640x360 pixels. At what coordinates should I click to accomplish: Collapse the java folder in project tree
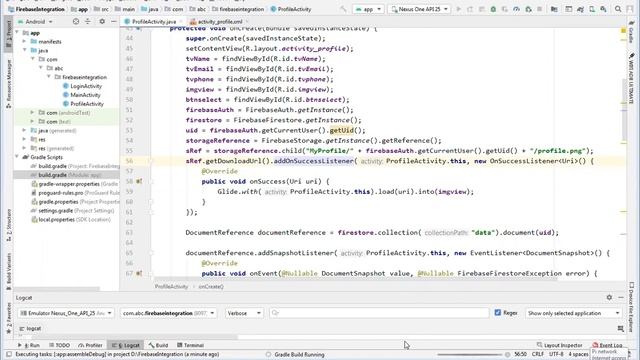25,50
